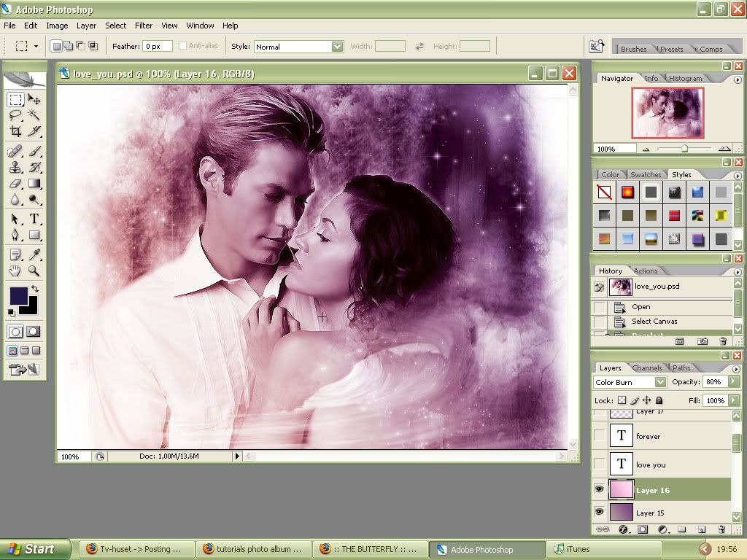Show the 'love you' text layer

pyautogui.click(x=600, y=463)
